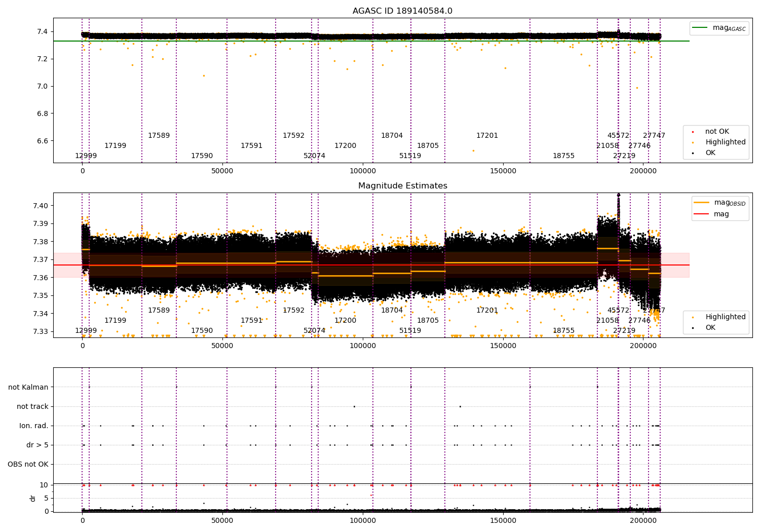Click OBSID label 17589 in the top plot
760x532 pixels.
(x=159, y=136)
